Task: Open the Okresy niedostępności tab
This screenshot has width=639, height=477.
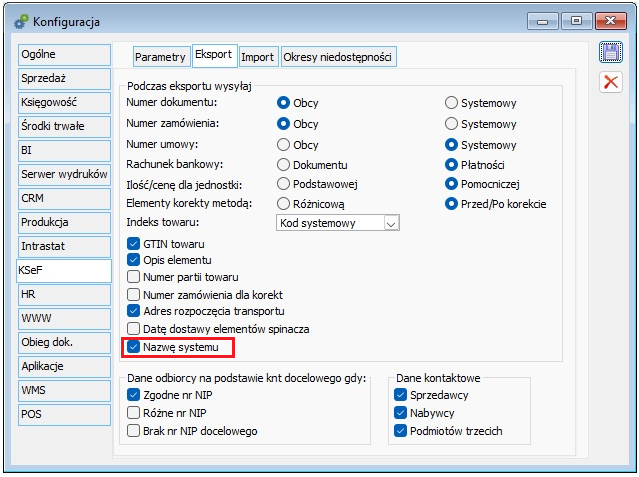Action: [x=338, y=57]
